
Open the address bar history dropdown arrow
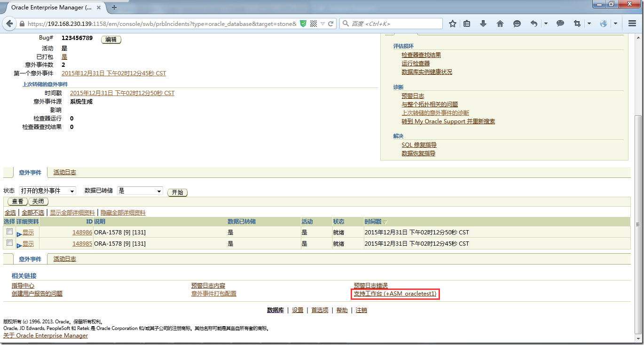pyautogui.click(x=322, y=24)
